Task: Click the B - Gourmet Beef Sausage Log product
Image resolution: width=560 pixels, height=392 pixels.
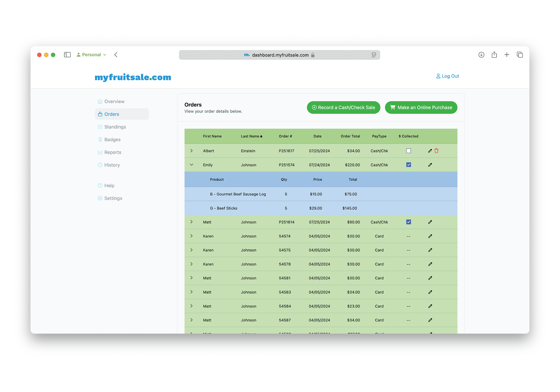Action: tap(238, 194)
